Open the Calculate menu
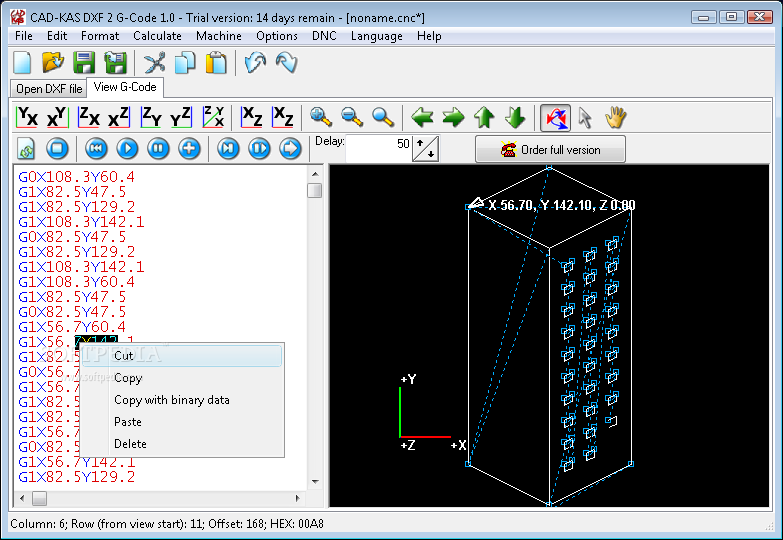 click(157, 36)
